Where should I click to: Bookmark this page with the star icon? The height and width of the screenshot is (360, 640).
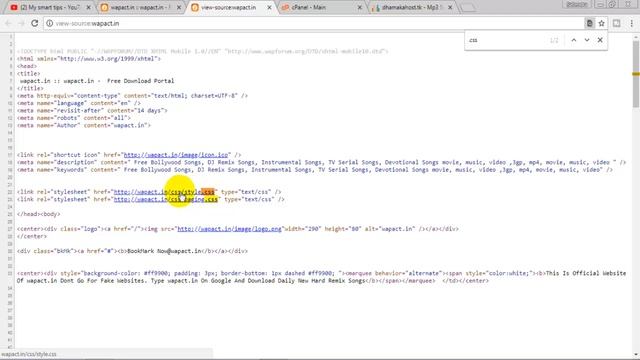(x=601, y=23)
